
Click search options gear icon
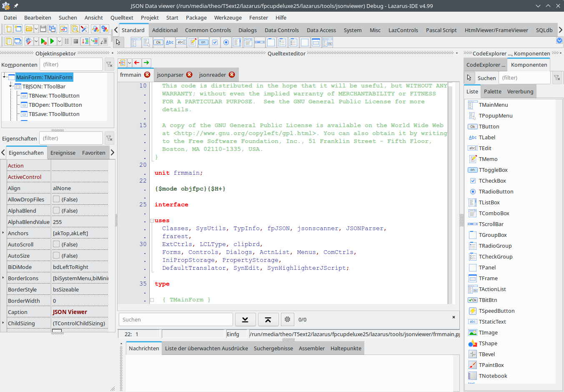click(287, 319)
